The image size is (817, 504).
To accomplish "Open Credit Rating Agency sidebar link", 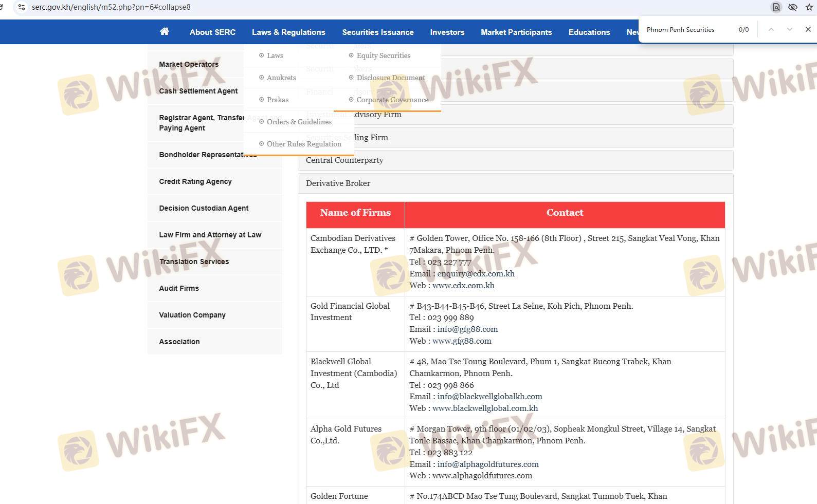I will 195,181.
